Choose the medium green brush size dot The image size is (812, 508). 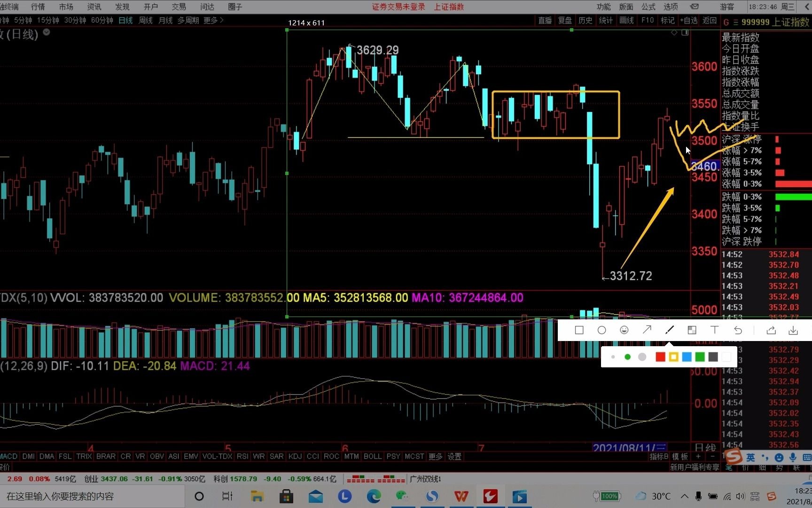pyautogui.click(x=627, y=357)
